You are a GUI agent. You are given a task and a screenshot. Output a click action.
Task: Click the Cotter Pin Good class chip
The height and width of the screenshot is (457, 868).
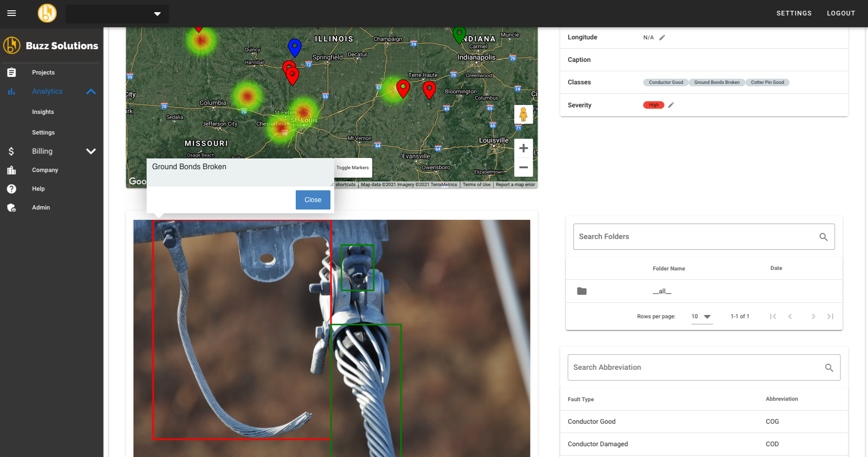767,82
